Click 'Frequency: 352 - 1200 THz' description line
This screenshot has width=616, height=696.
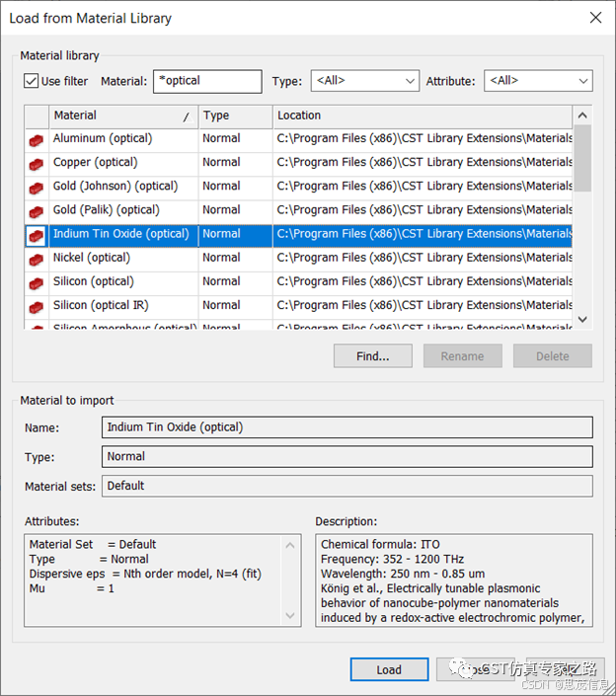coord(392,560)
